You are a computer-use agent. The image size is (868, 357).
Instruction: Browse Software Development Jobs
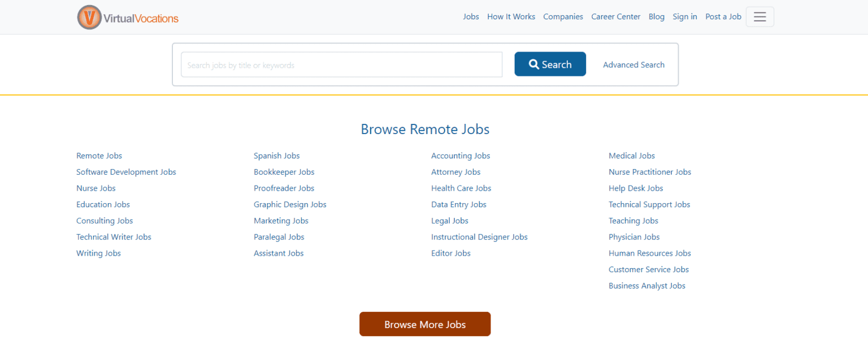126,172
